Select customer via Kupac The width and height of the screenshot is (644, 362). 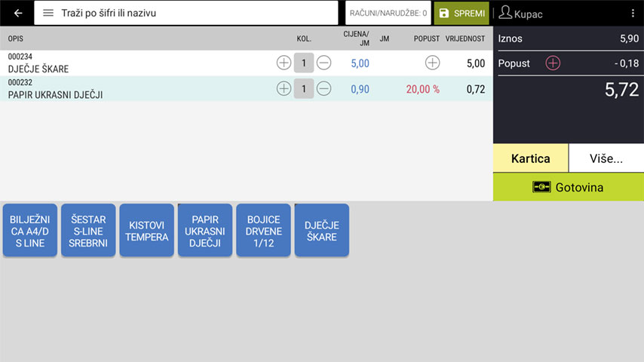(520, 13)
